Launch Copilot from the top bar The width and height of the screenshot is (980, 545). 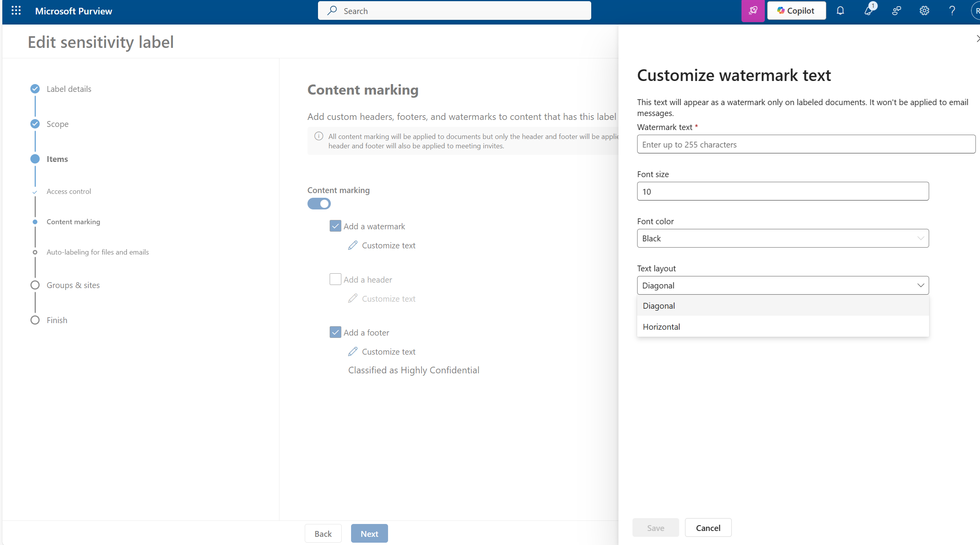796,11
